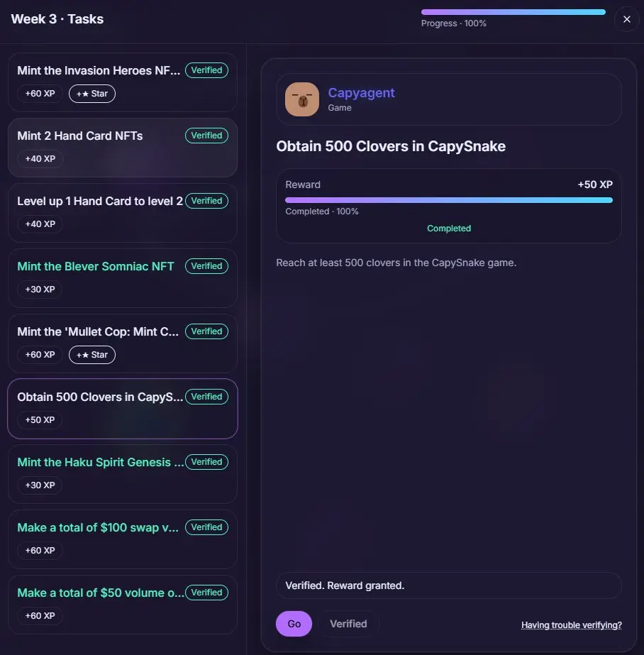The height and width of the screenshot is (655, 644).
Task: Click Verified badge on Blever Somniac NFT task
Action: (x=206, y=265)
